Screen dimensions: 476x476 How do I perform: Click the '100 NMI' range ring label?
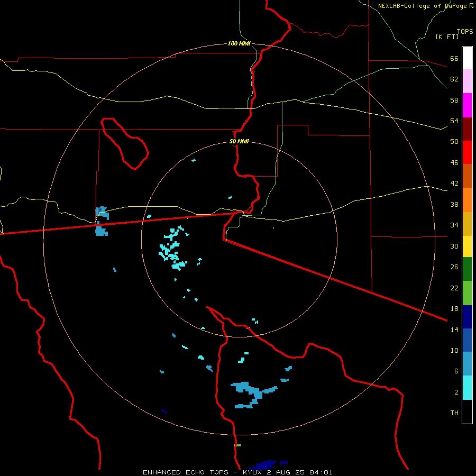[x=239, y=43]
